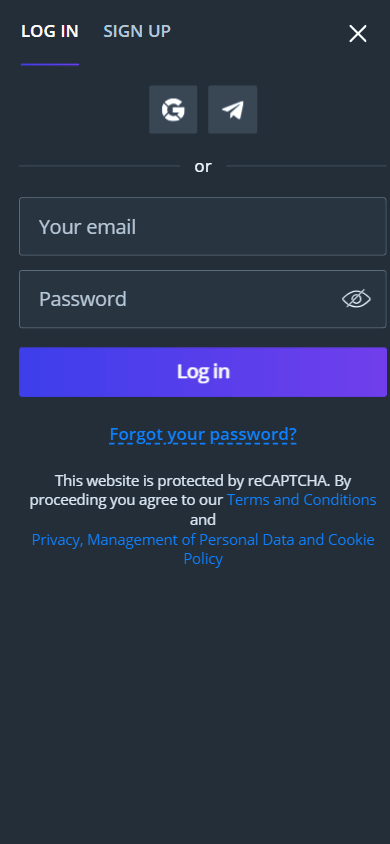390x844 pixels.
Task: Open the Terms and Conditions link
Action: coord(301,500)
